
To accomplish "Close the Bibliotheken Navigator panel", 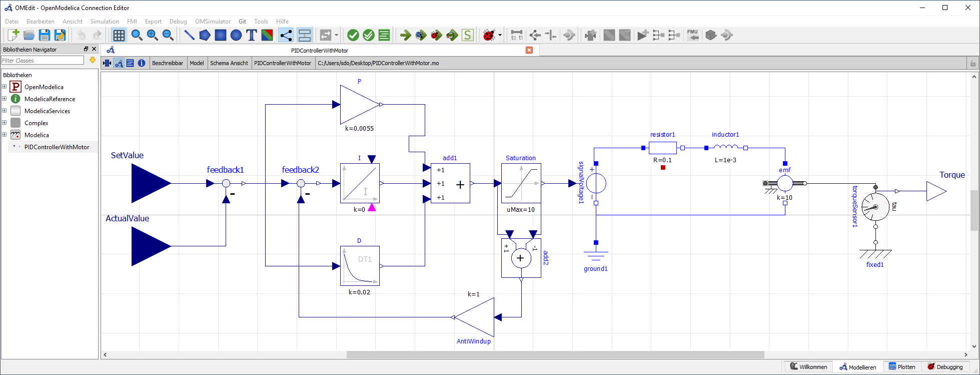I will (x=94, y=49).
